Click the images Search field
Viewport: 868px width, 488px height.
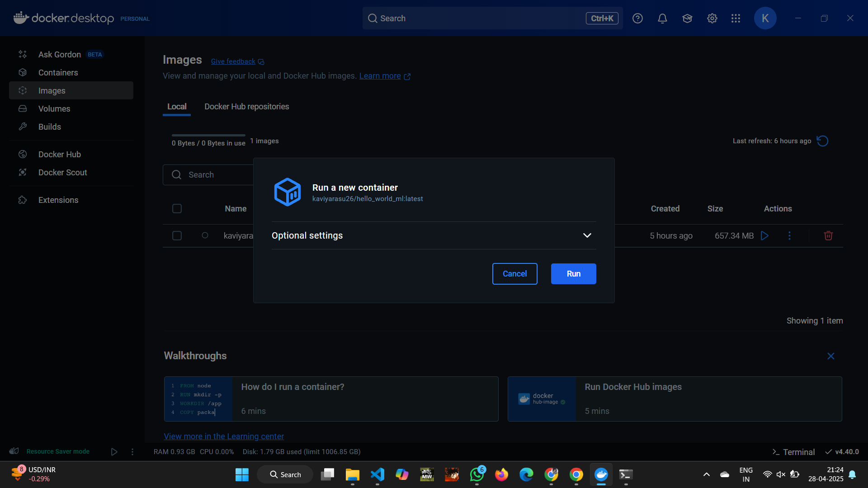pyautogui.click(x=208, y=175)
